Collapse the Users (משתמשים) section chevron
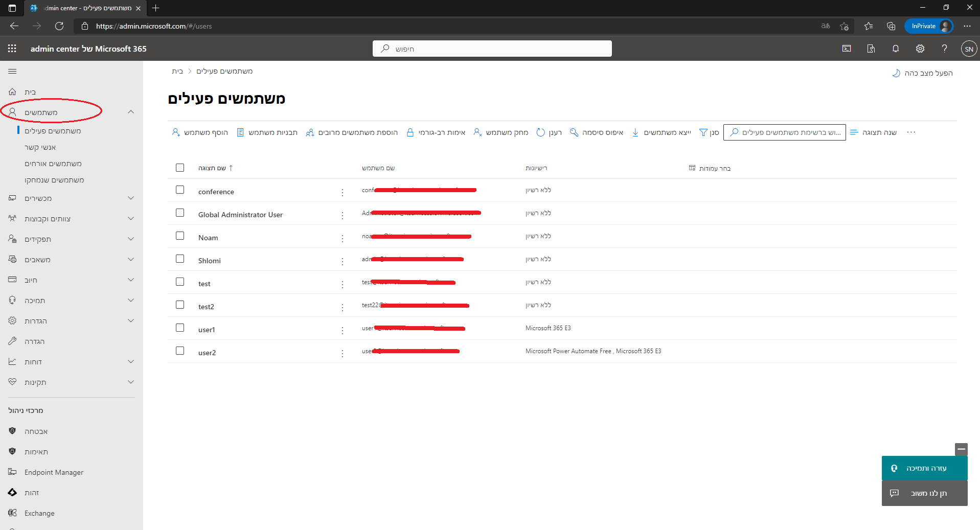Screen dimensions: 980x530 (131, 112)
